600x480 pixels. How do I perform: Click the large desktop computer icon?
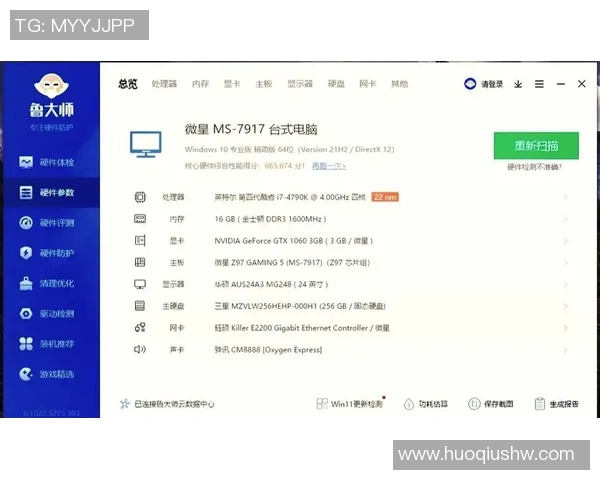coord(146,144)
